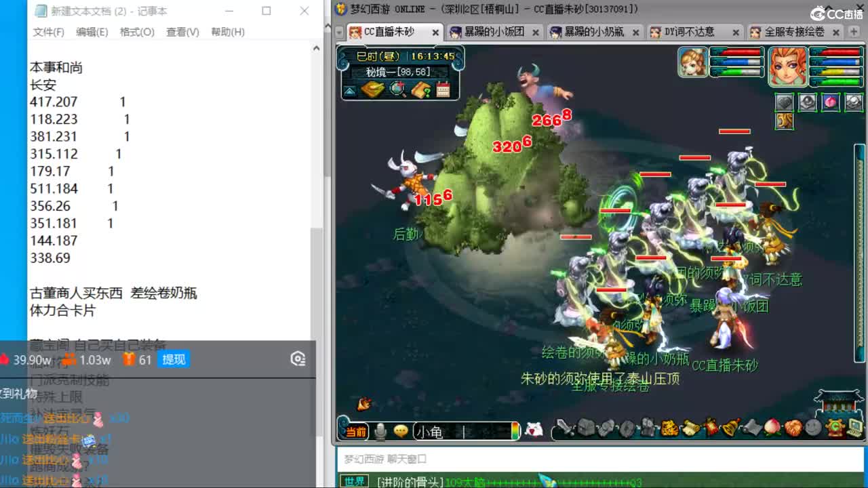Collapse the map info panel arrow
Screen dimensions: 868x488
pyautogui.click(x=350, y=91)
